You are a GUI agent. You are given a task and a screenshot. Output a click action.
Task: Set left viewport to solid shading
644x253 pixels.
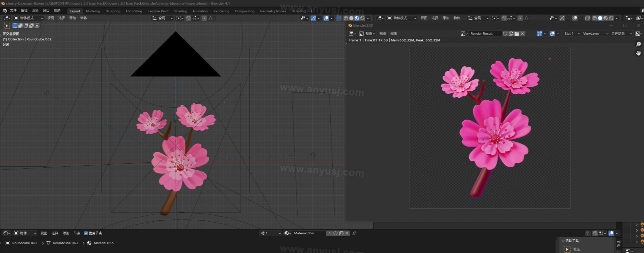[x=351, y=18]
